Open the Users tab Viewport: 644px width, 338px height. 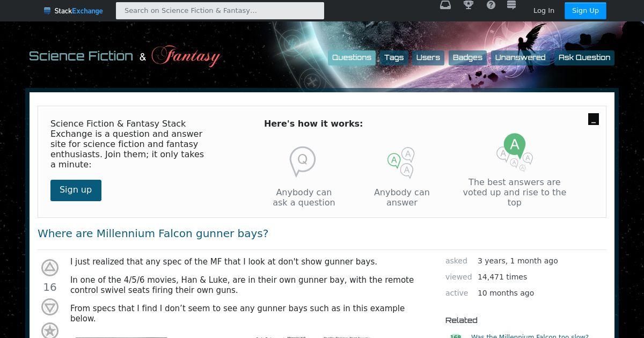tap(428, 58)
